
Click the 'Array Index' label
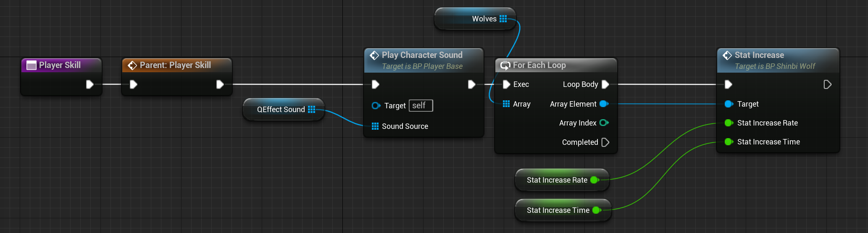(578, 123)
